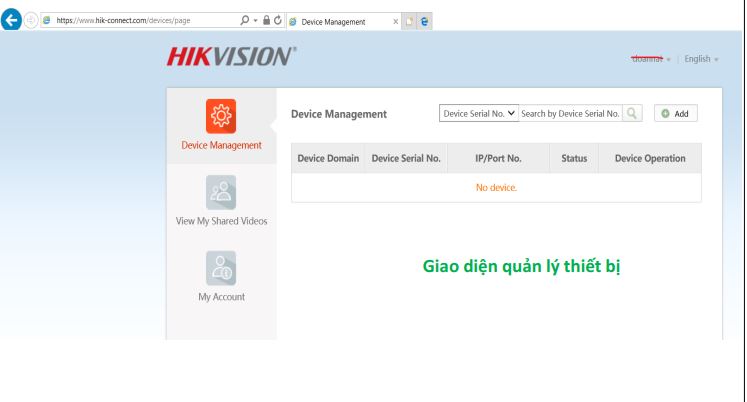
Task: Click the Device Management page heading
Action: coord(339,114)
